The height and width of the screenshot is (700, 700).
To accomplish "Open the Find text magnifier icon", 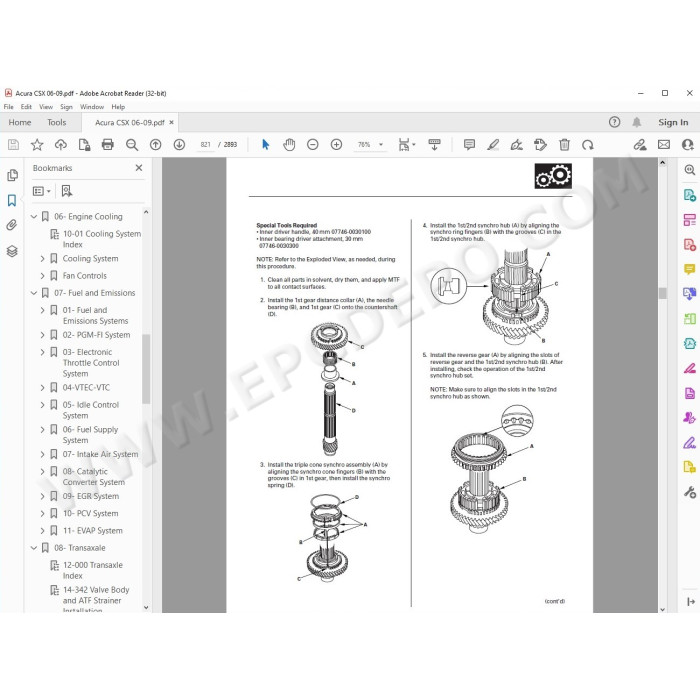I will pyautogui.click(x=132, y=145).
